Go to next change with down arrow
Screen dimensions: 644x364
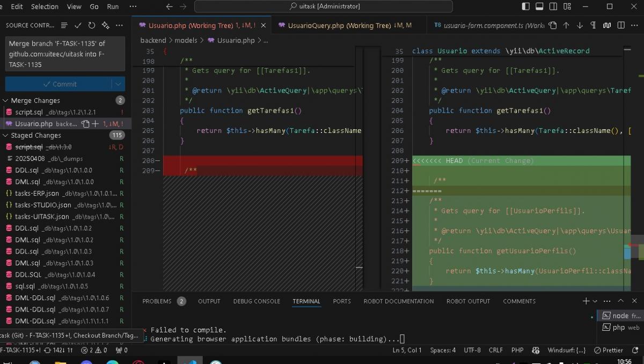[x=580, y=25]
